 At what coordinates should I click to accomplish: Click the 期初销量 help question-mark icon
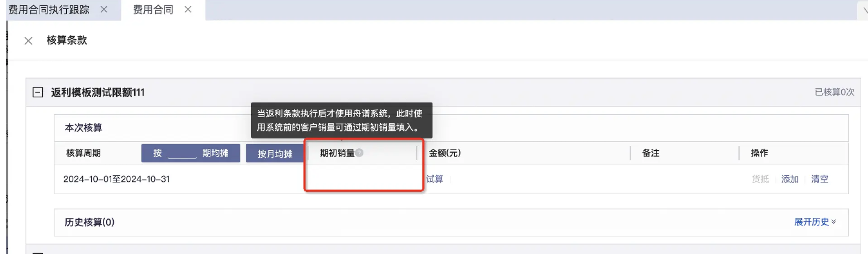pyautogui.click(x=360, y=153)
